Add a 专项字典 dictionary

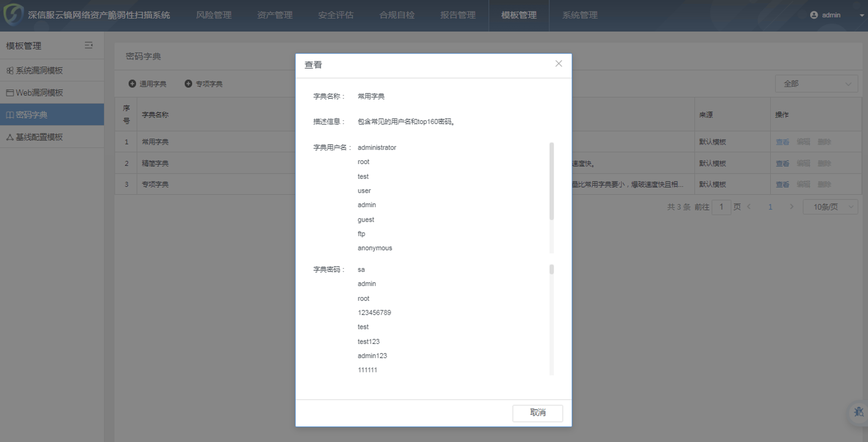coord(203,84)
